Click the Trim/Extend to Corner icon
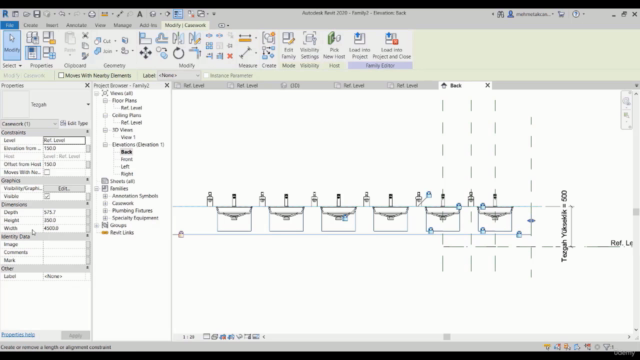The width and height of the screenshot is (640, 360). point(195,53)
